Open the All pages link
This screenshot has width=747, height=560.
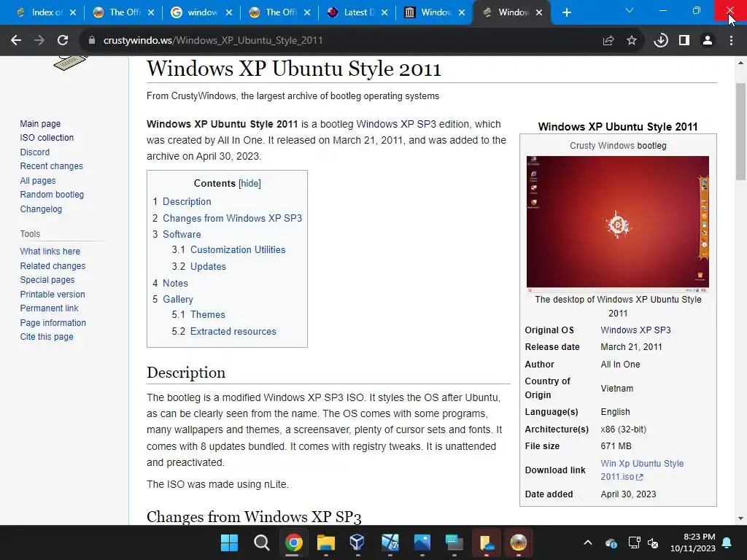point(38,181)
